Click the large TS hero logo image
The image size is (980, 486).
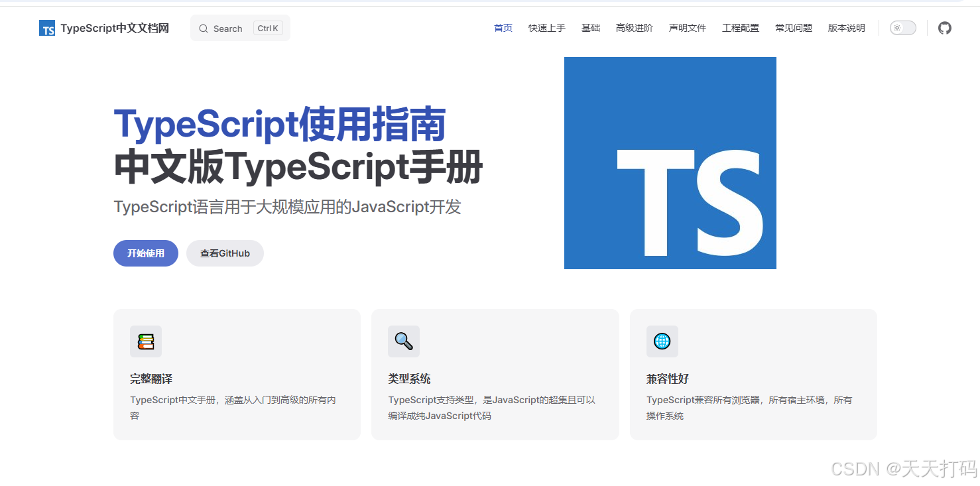[670, 163]
